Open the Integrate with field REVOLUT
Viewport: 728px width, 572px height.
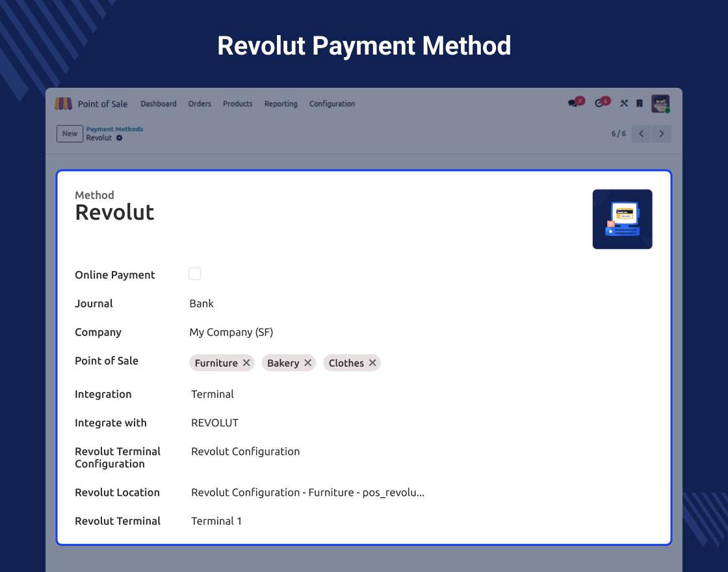pos(215,423)
